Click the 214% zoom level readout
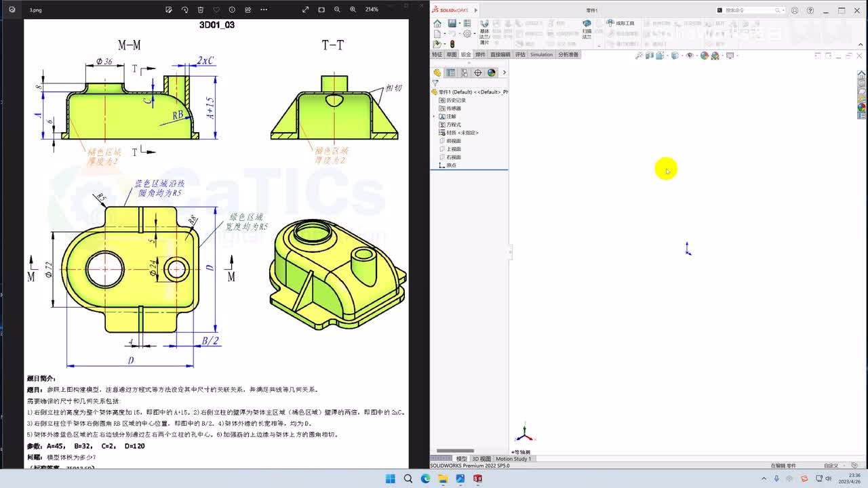868x488 pixels. coord(372,9)
